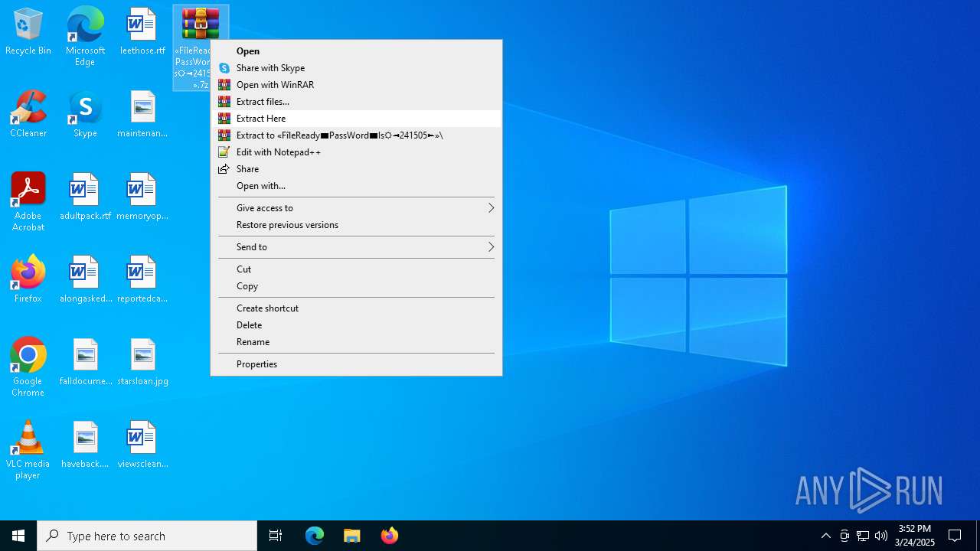Viewport: 980px width, 551px height.
Task: Choose Edit with Notepad++
Action: pyautogui.click(x=356, y=152)
